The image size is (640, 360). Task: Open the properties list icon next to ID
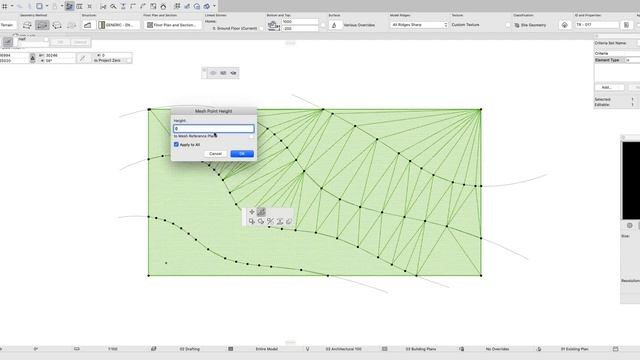tap(627, 25)
